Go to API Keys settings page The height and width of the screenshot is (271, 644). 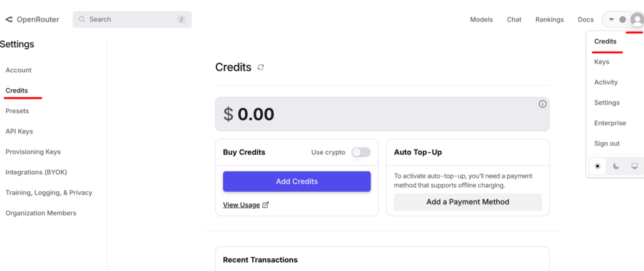[x=19, y=131]
